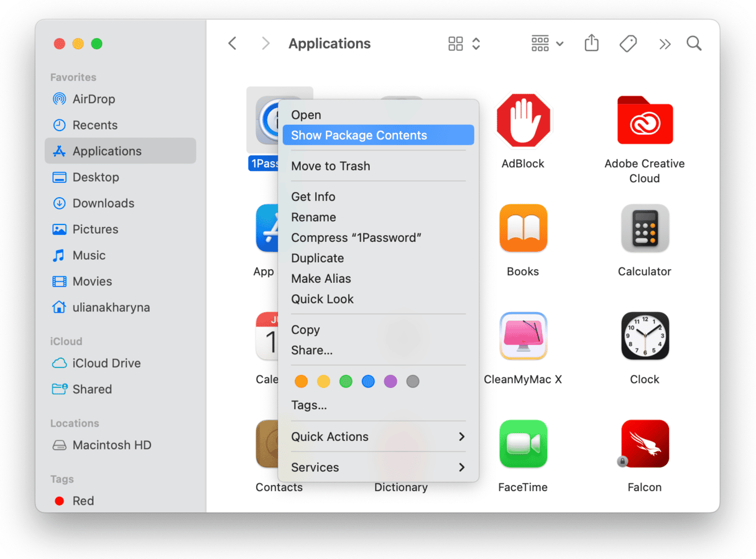This screenshot has width=756, height=559.
Task: Apply the yellow tag color
Action: 324,381
